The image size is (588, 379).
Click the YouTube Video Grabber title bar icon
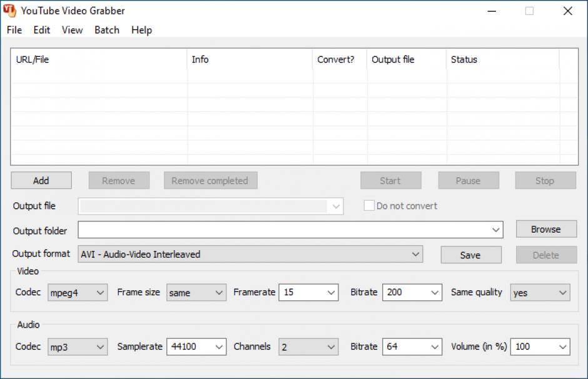[10, 11]
